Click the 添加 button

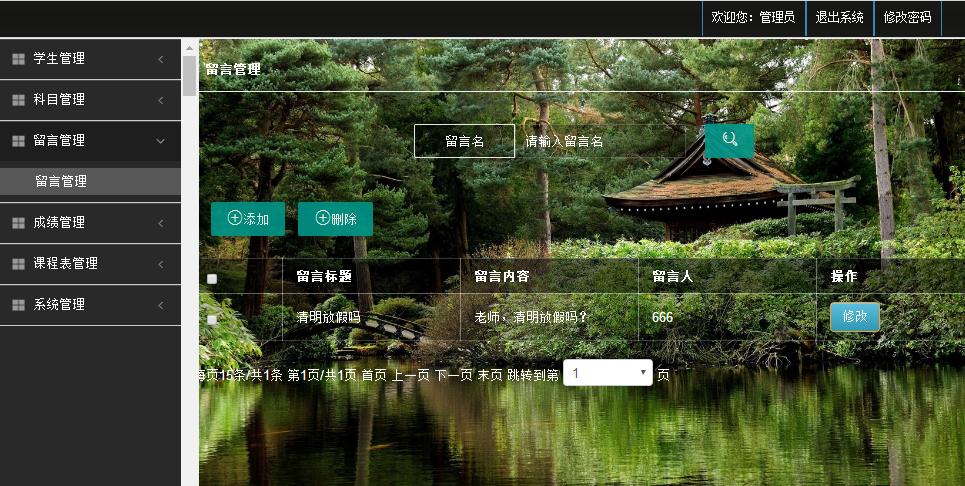point(248,219)
